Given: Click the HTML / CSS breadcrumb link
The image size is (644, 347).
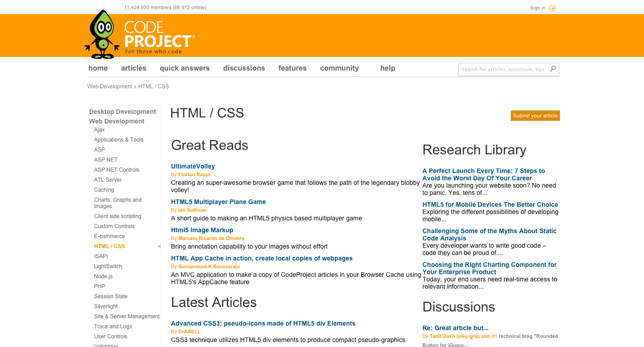Looking at the screenshot, I should pyautogui.click(x=153, y=87).
